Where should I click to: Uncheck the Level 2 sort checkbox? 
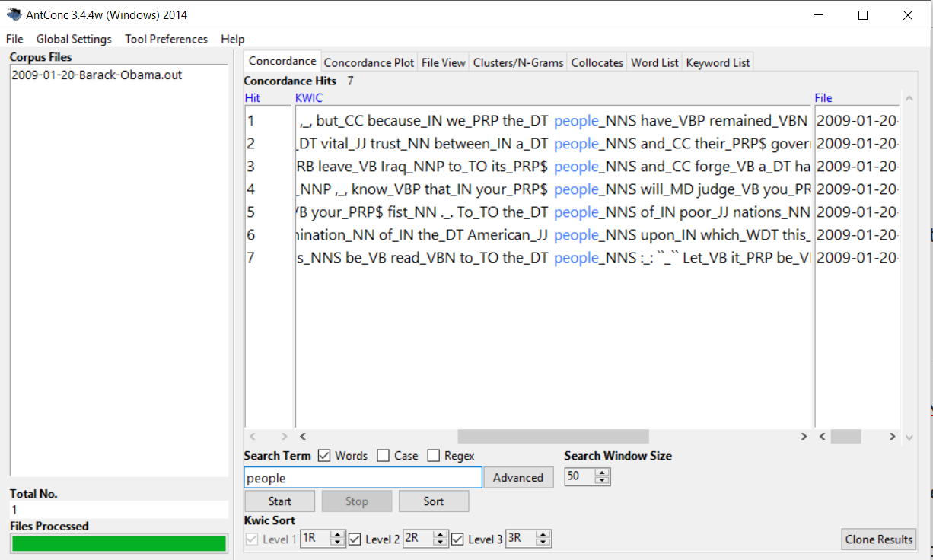[355, 539]
